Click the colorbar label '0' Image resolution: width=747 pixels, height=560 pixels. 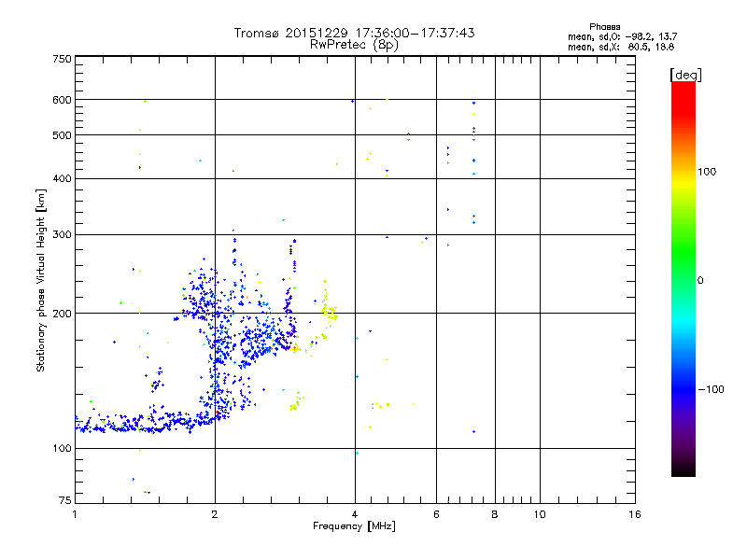pyautogui.click(x=700, y=281)
